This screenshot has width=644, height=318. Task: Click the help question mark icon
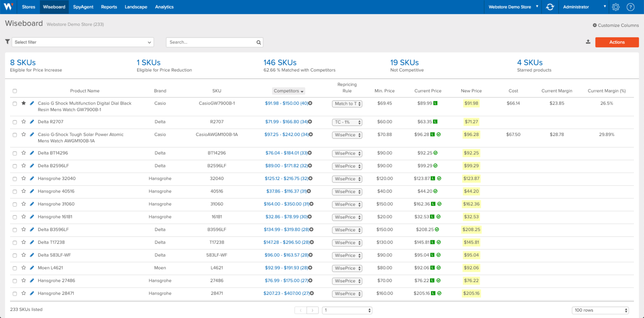631,7
